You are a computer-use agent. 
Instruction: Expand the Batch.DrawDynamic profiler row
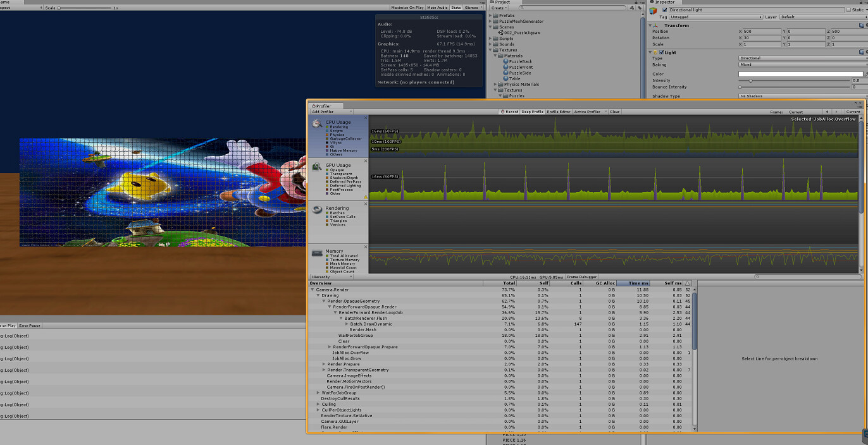pos(347,324)
